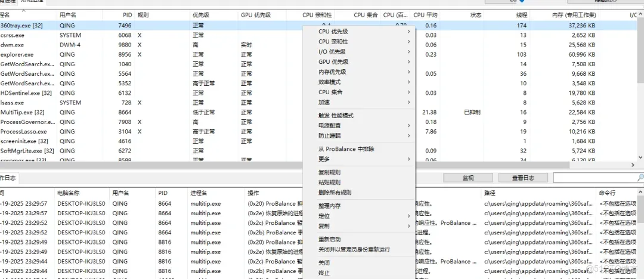Expand the 加速 submenu
Viewport: 644px width, 279px height.
[358, 102]
